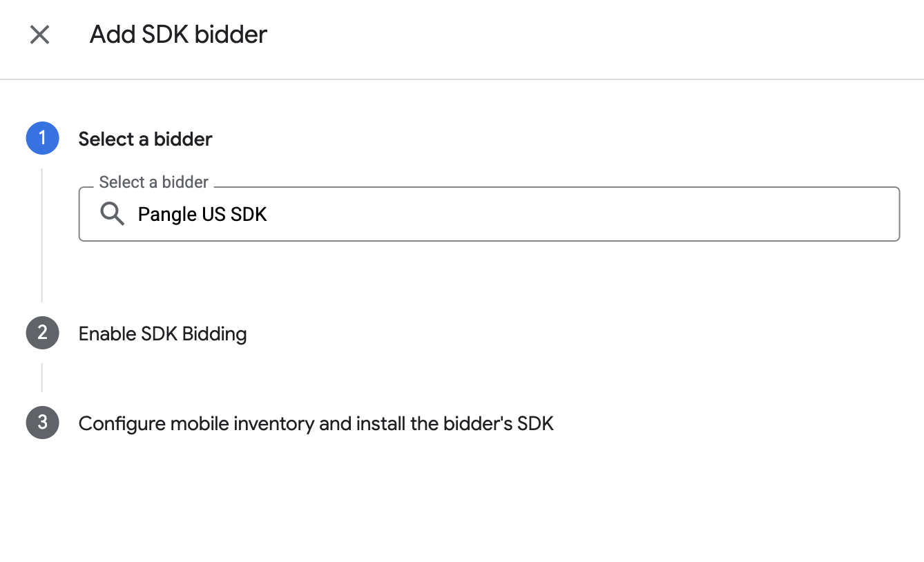924x562 pixels.
Task: Click the small floating "Select a bidder" field label
Action: [x=154, y=182]
